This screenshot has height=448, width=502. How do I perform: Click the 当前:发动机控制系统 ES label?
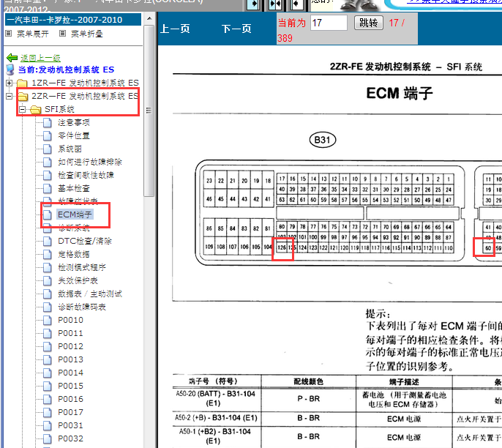click(67, 70)
